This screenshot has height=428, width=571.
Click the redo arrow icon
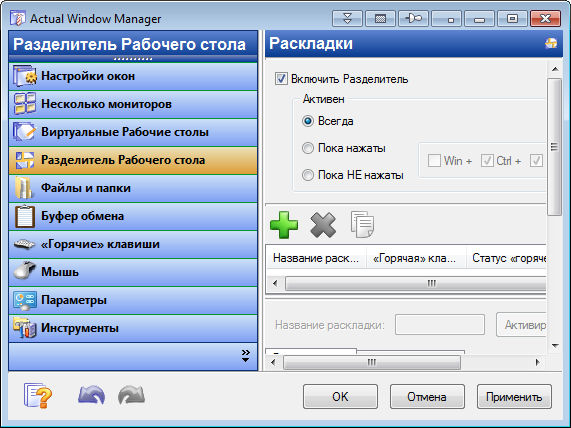coord(131,395)
